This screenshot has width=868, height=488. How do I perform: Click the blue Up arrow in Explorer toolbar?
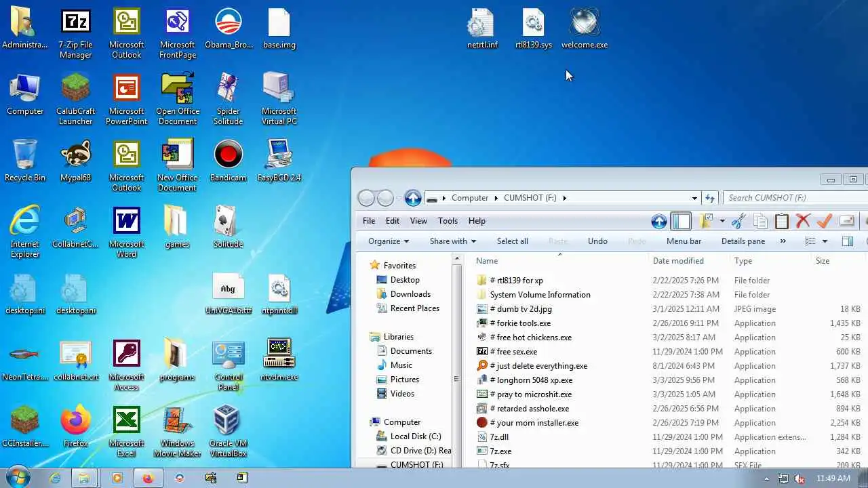(658, 221)
